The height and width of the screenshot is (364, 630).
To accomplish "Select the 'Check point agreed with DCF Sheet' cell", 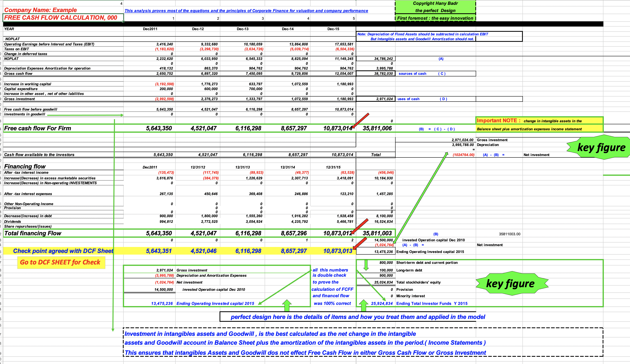I will tap(64, 251).
